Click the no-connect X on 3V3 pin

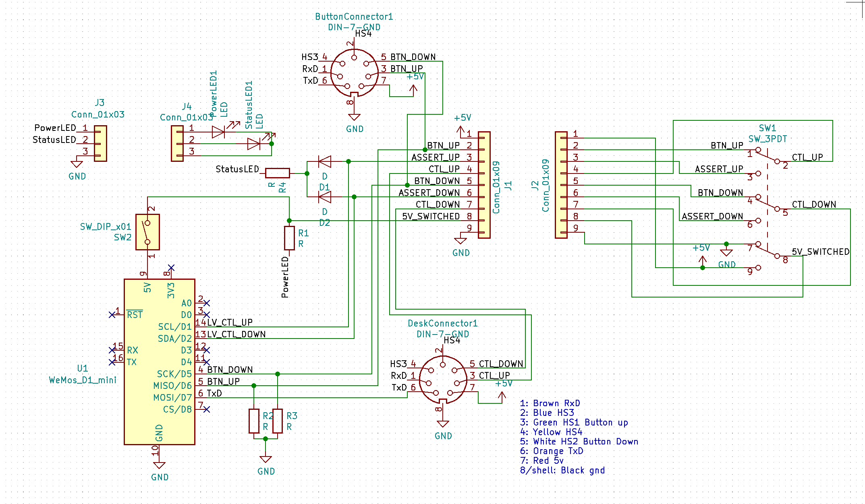pos(171,268)
